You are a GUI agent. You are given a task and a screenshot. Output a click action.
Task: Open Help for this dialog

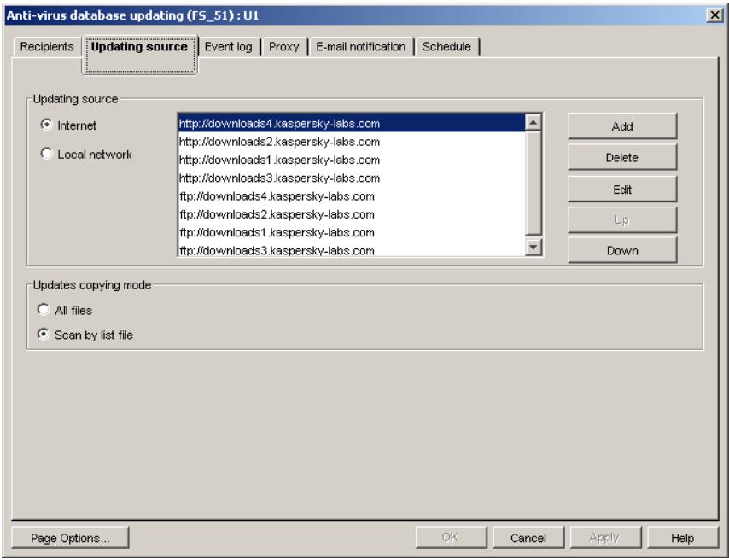[x=683, y=538]
